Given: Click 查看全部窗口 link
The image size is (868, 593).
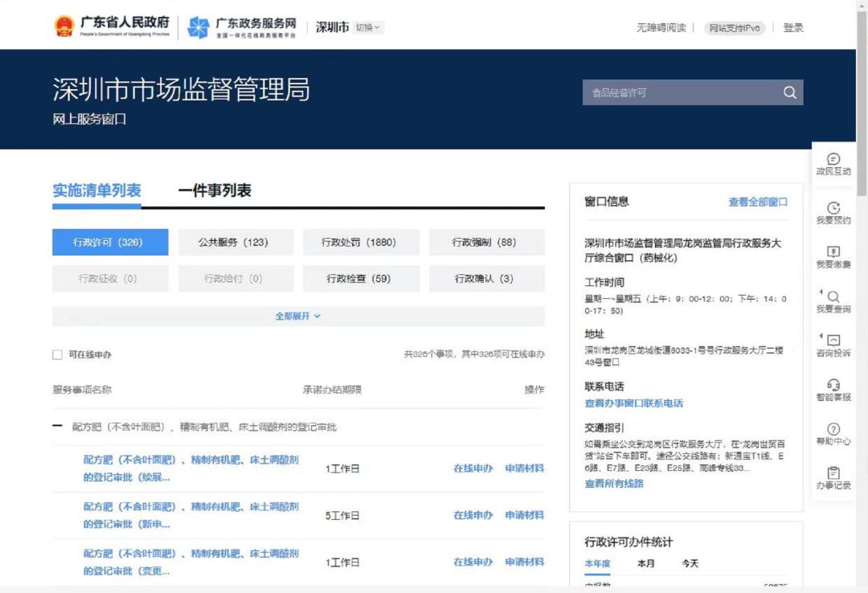Looking at the screenshot, I should (x=758, y=202).
